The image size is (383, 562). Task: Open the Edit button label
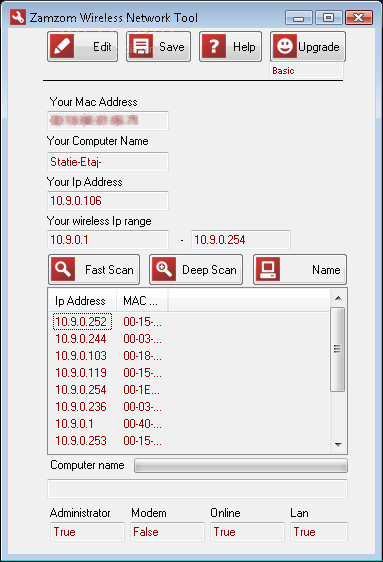(102, 47)
